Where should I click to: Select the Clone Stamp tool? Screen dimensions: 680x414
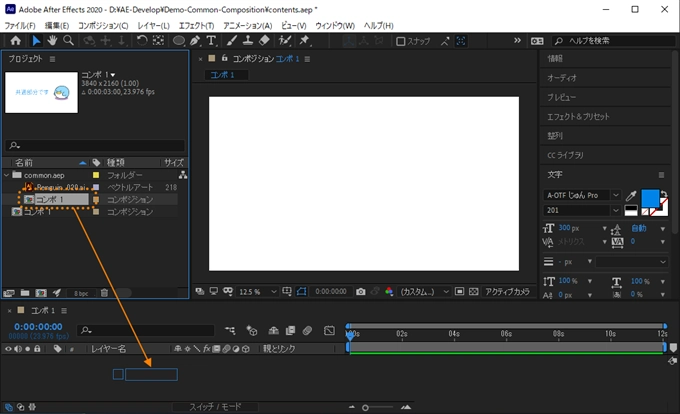coord(248,41)
